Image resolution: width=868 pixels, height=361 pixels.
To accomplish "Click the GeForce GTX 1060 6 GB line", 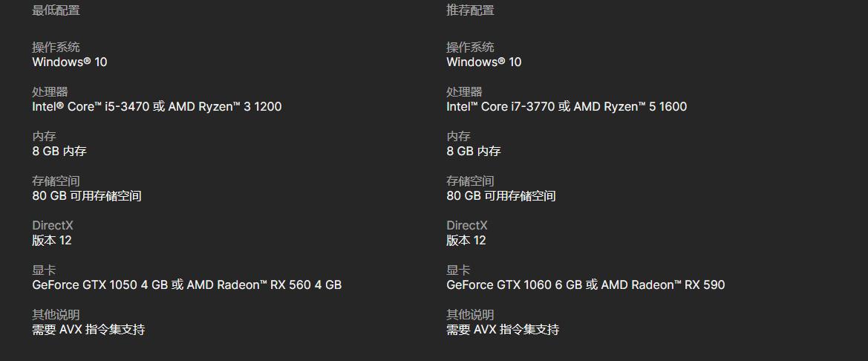I will pos(586,285).
